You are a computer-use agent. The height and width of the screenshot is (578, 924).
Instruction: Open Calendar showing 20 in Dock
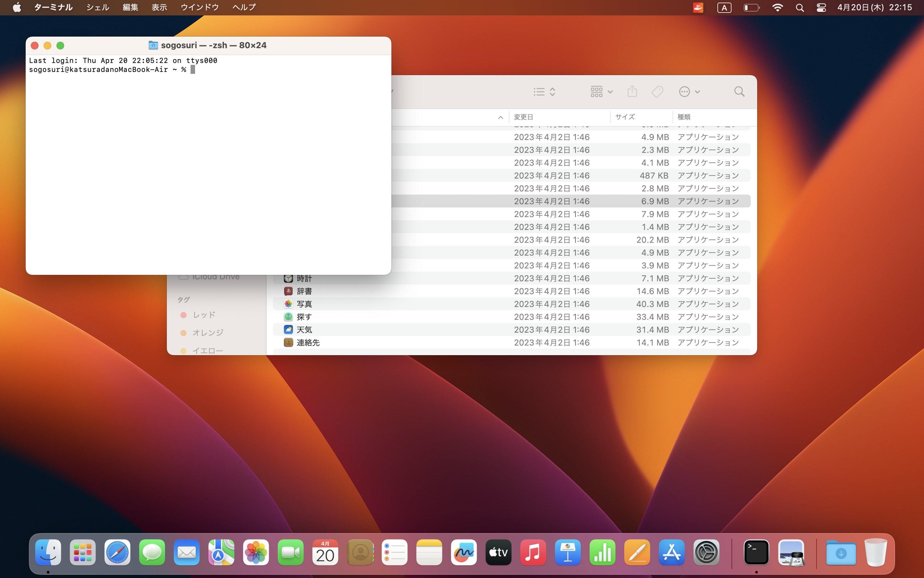325,552
